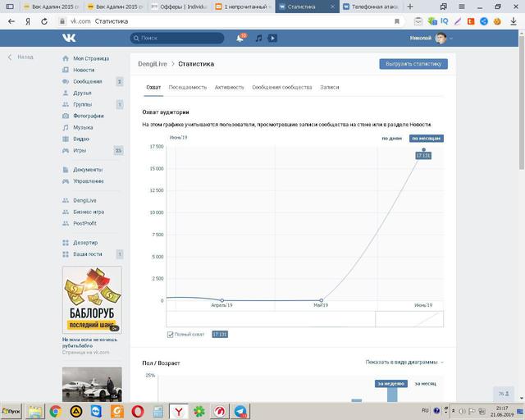The height and width of the screenshot is (420, 525).
Task: Open a new browser tab
Action: point(410,7)
